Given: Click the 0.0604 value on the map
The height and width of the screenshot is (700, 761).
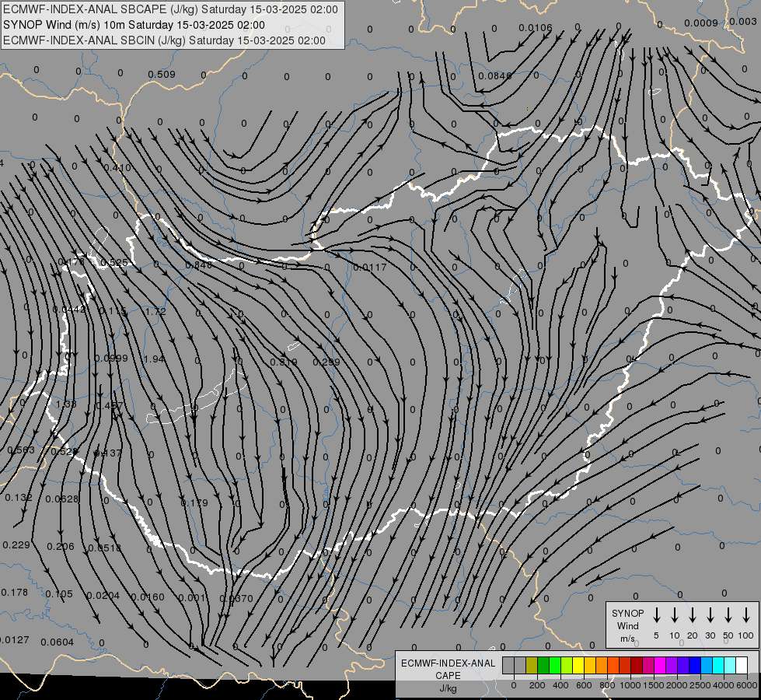Looking at the screenshot, I should tap(58, 642).
